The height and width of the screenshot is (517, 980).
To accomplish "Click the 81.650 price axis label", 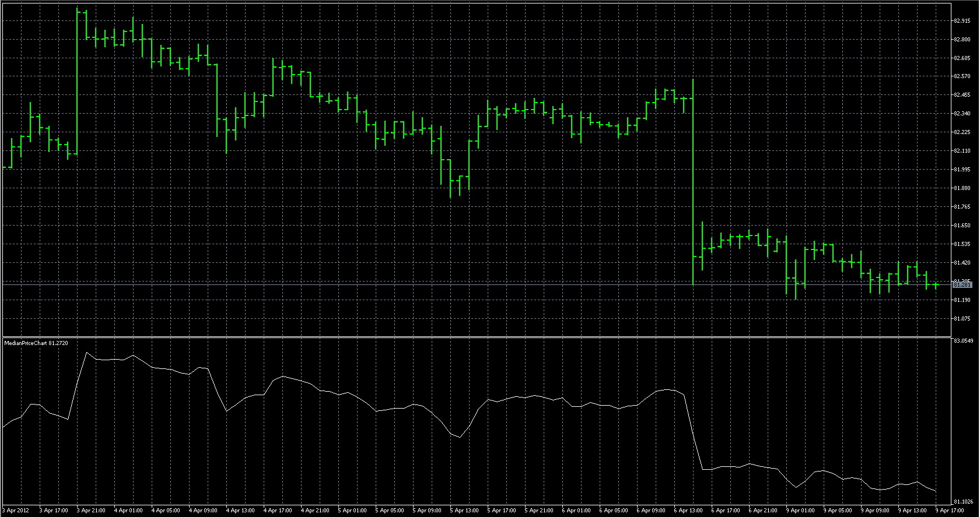I will pyautogui.click(x=962, y=226).
